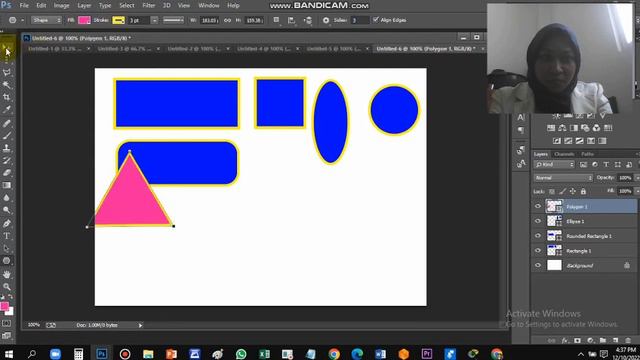Select the Healing Brush tool

[x=7, y=123]
